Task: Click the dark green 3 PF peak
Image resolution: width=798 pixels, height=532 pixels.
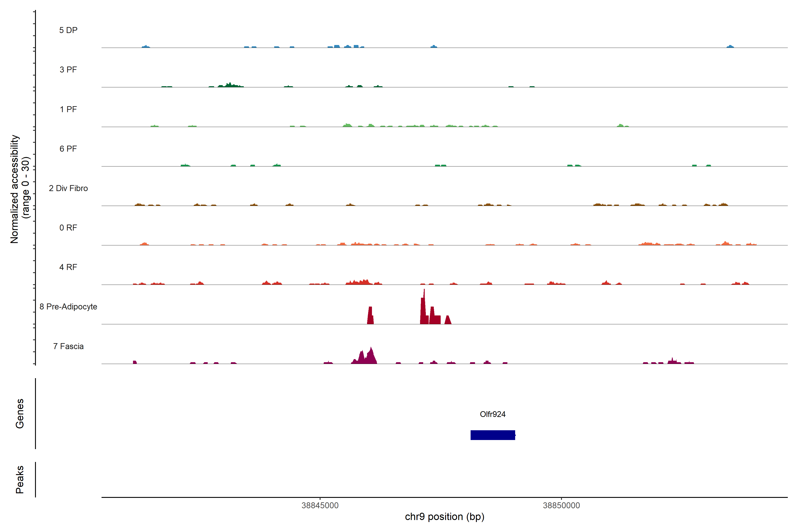Action: coord(230,85)
